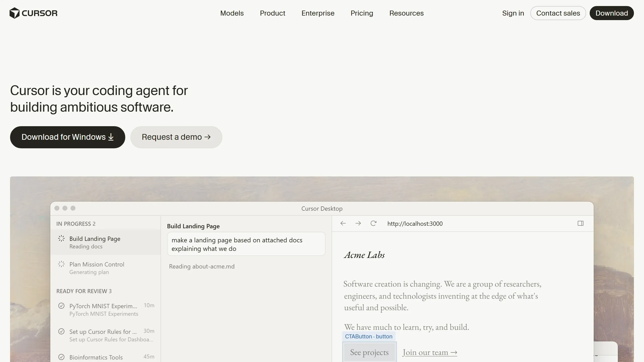This screenshot has height=362, width=644.
Task: Open the PyTorch MNIST Experiments task
Action: tap(105, 309)
